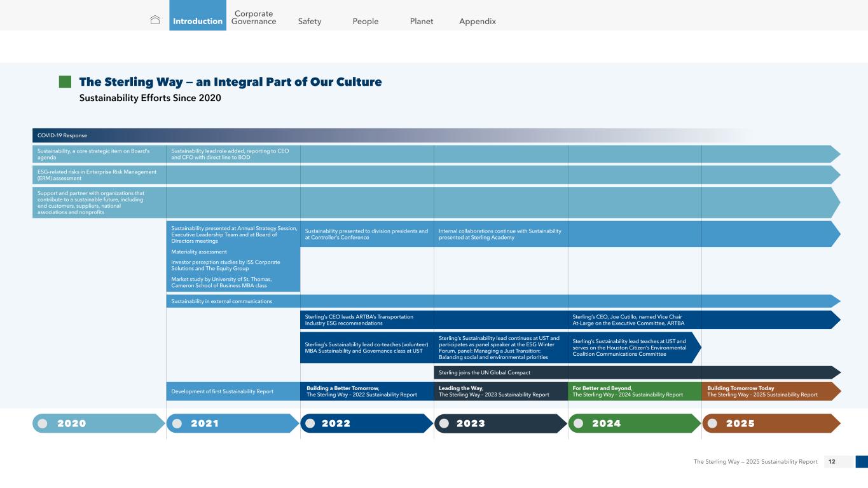868x488 pixels.
Task: Open For Better and Beyond 2024 report
Action: 628,391
